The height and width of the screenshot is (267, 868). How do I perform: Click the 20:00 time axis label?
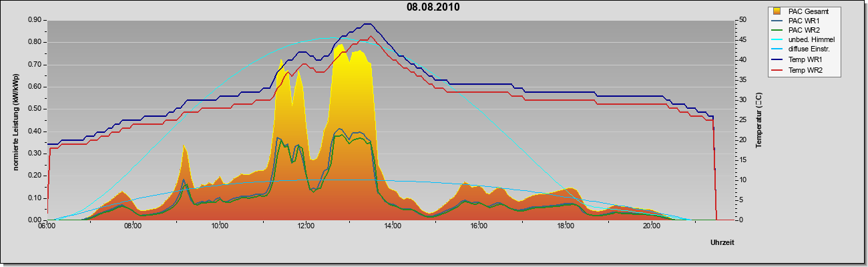coord(652,228)
